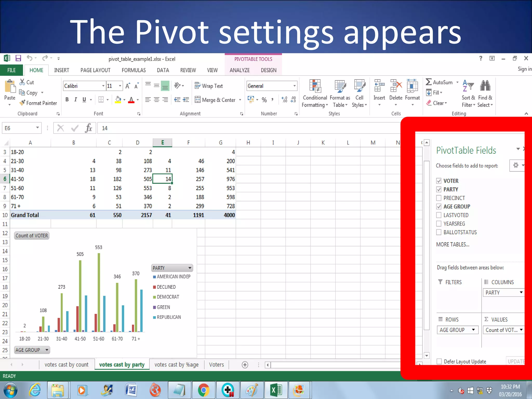Image resolution: width=532 pixels, height=399 pixels.
Task: Click the Count of VOTER chart button
Action: (32, 236)
